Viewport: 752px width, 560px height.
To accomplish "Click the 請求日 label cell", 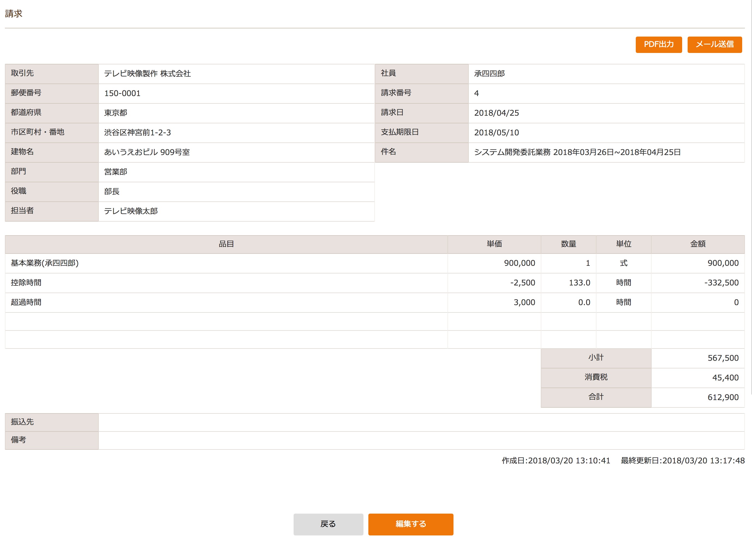I will tap(422, 113).
